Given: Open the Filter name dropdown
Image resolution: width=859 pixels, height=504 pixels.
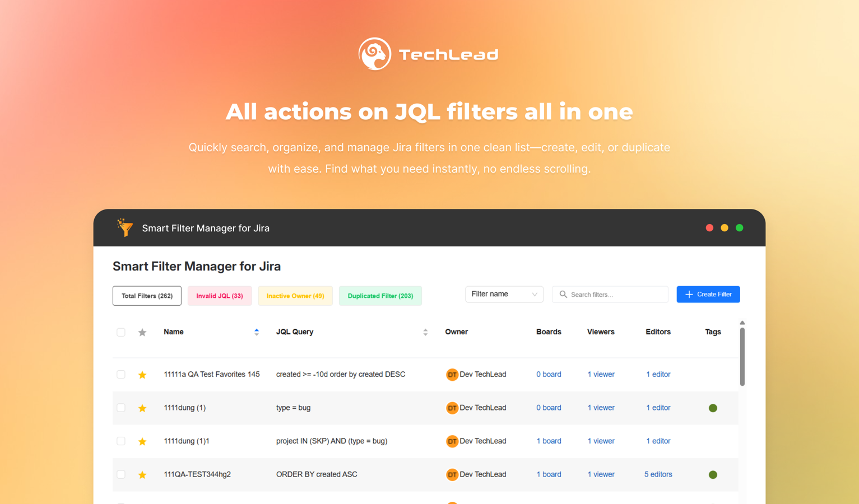Looking at the screenshot, I should click(x=504, y=293).
